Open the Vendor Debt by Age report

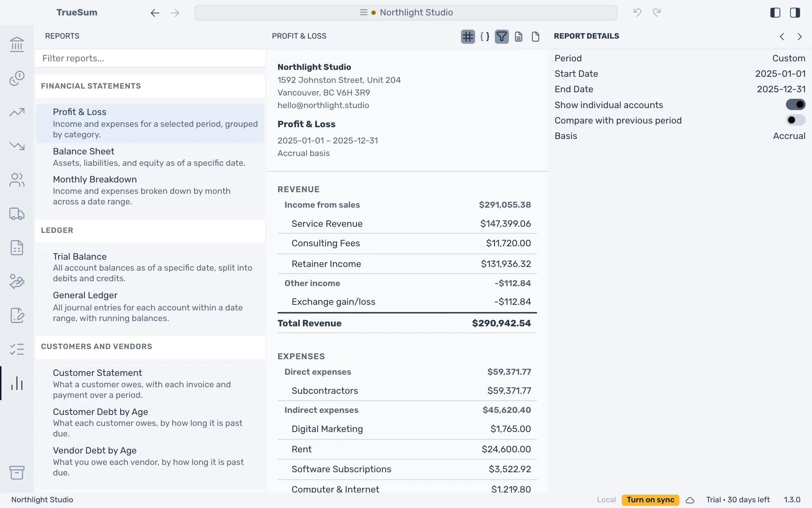click(150, 461)
